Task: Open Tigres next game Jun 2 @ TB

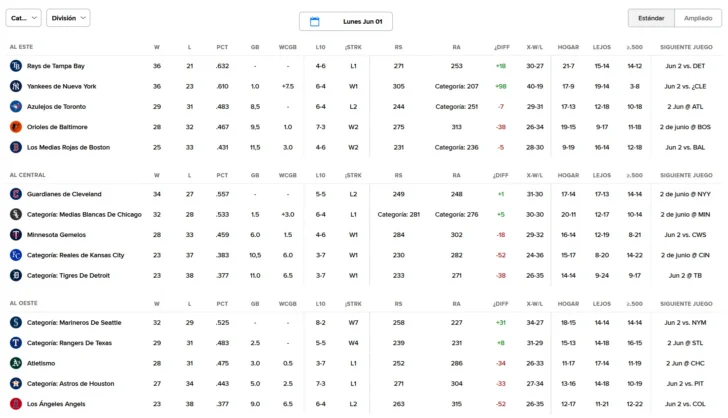Action: pyautogui.click(x=685, y=275)
